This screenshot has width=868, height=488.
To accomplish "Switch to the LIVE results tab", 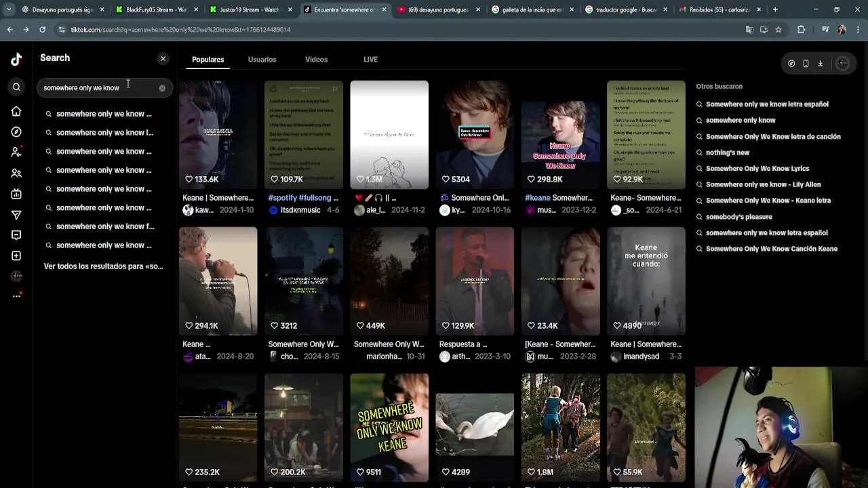I will click(x=370, y=60).
